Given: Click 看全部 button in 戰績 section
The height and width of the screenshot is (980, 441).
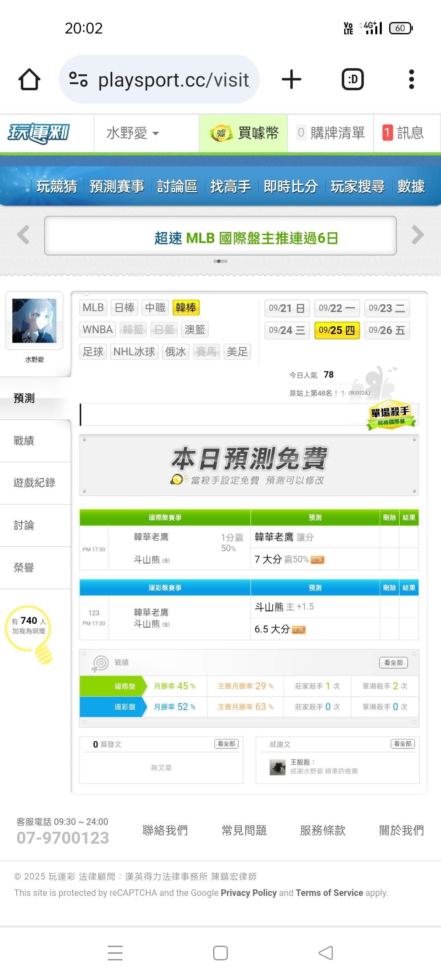Looking at the screenshot, I should click(x=393, y=662).
